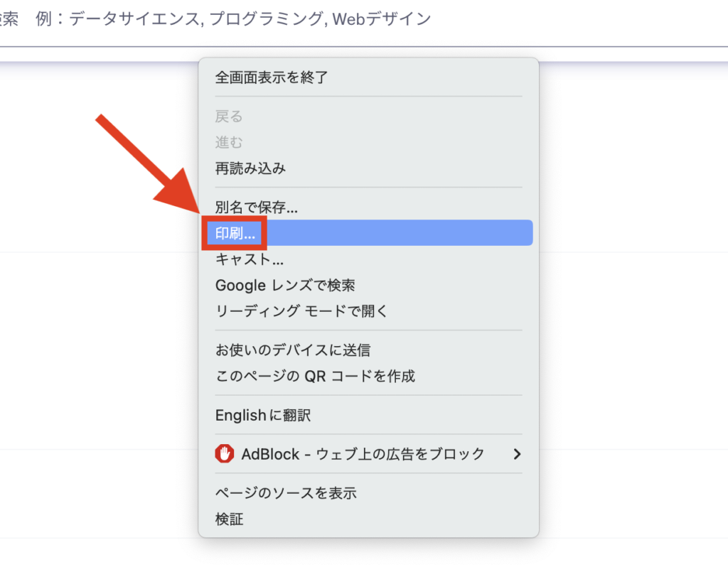Expand the AdBlock submenu chevron arrow
The height and width of the screenshot is (567, 728).
coord(517,454)
